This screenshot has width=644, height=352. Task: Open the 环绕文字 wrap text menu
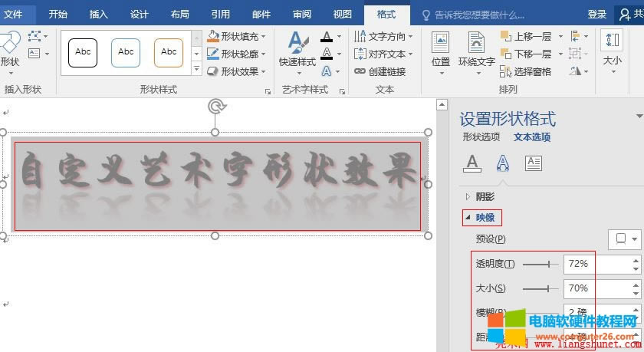click(476, 53)
